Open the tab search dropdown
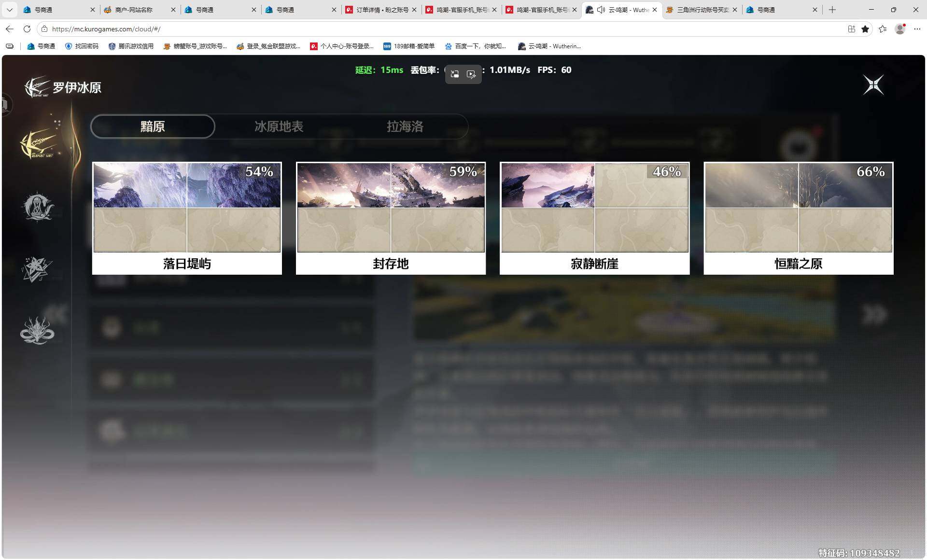 10,10
